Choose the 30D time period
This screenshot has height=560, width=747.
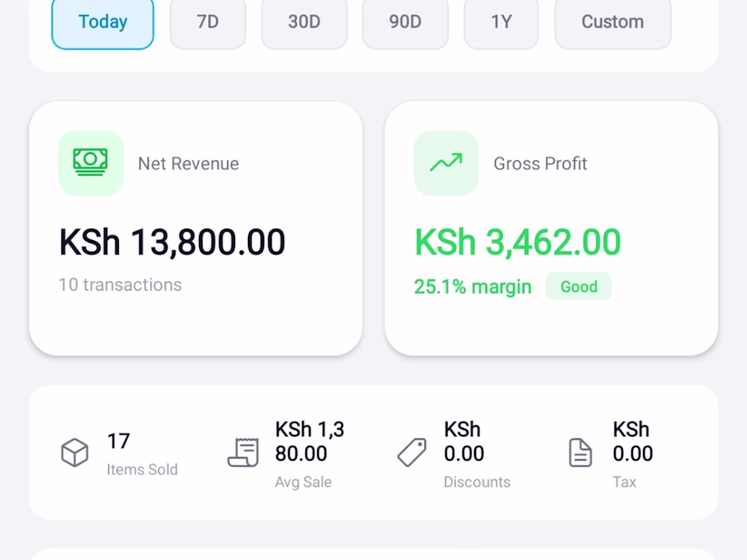(x=304, y=22)
